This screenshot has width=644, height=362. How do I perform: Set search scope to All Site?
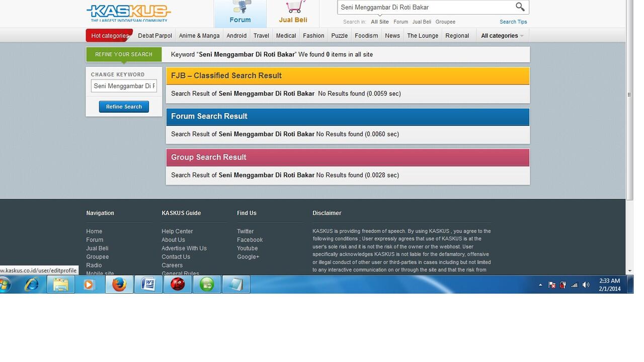380,22
